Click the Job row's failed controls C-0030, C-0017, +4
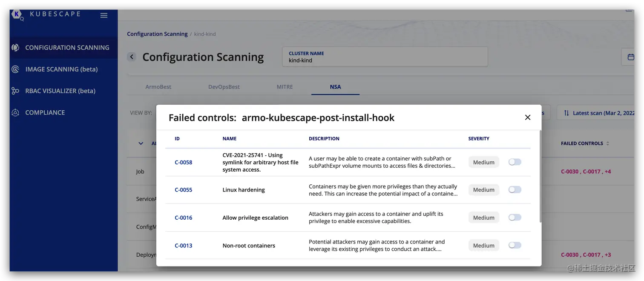The width and height of the screenshot is (644, 281). [586, 172]
